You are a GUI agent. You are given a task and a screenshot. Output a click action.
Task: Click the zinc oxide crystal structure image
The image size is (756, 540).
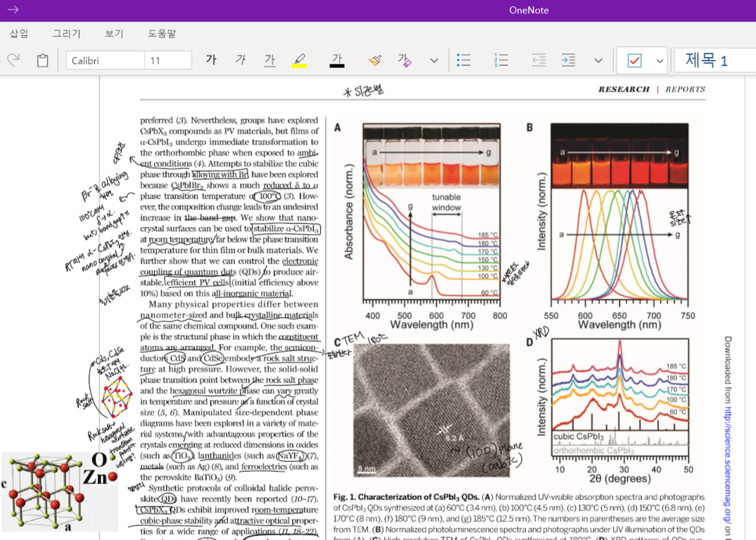click(59, 491)
